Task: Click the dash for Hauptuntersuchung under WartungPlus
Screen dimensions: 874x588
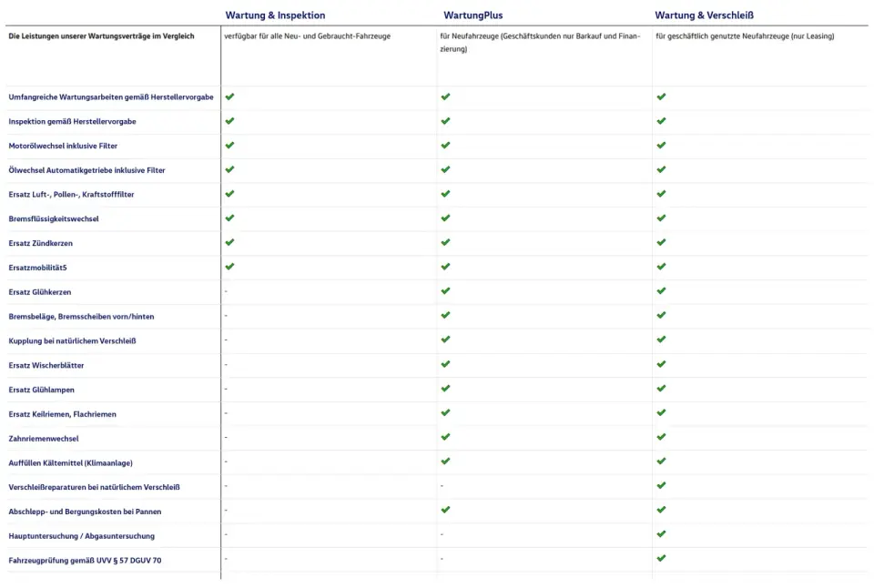Action: tap(442, 534)
